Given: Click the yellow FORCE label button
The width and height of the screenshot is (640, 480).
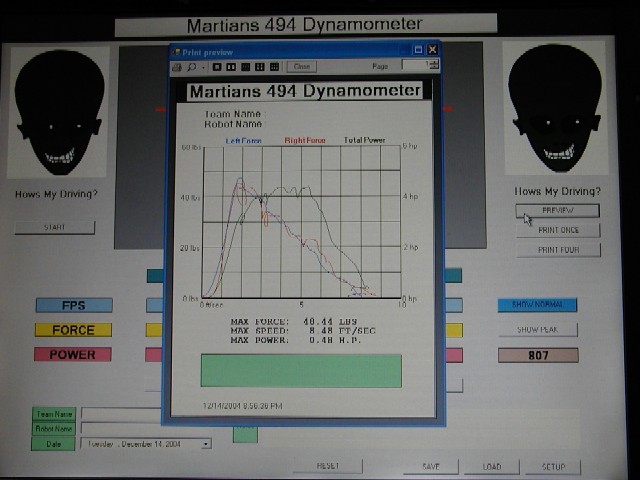Looking at the screenshot, I should pos(74,329).
